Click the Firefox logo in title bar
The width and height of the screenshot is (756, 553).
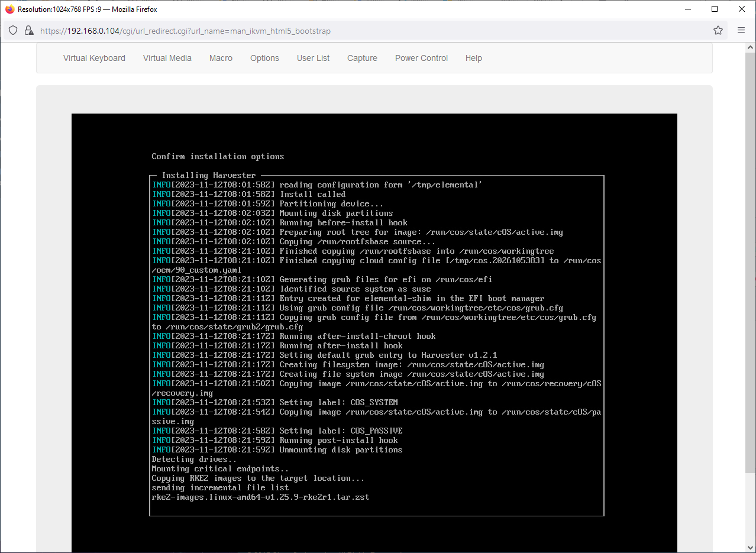pyautogui.click(x=9, y=9)
